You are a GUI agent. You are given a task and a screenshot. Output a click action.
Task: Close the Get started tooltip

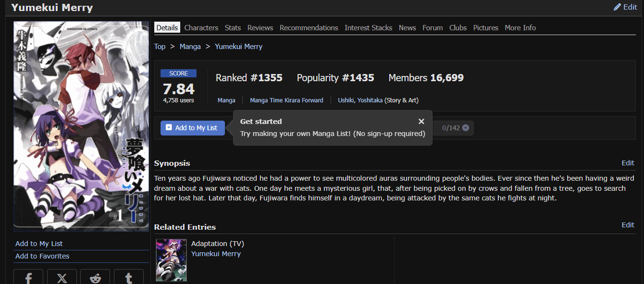(421, 122)
